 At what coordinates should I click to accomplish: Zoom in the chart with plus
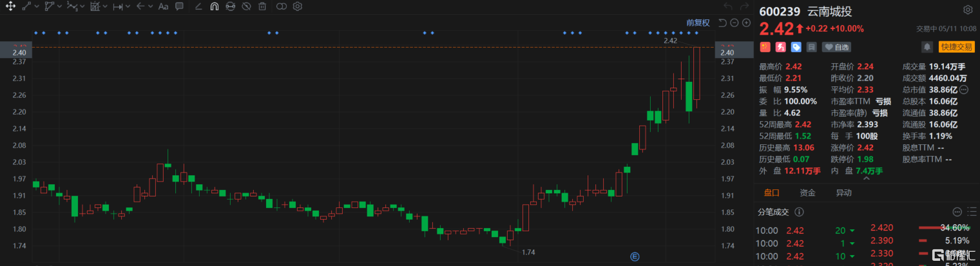746,23
